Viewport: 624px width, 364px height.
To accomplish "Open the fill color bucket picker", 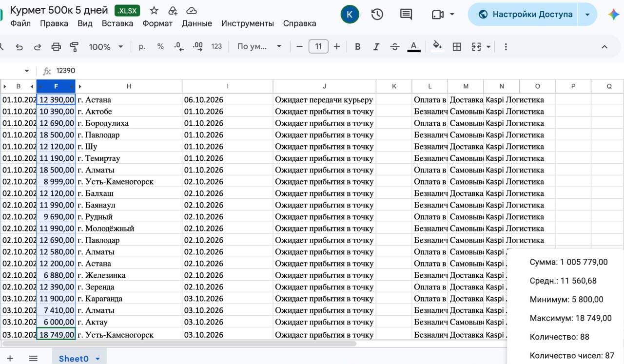I will (x=437, y=47).
